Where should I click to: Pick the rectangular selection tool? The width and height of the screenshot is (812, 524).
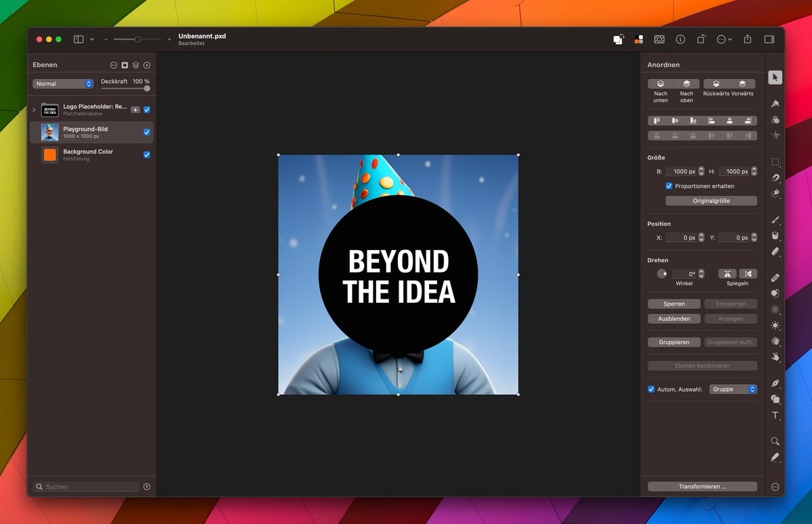(x=775, y=162)
